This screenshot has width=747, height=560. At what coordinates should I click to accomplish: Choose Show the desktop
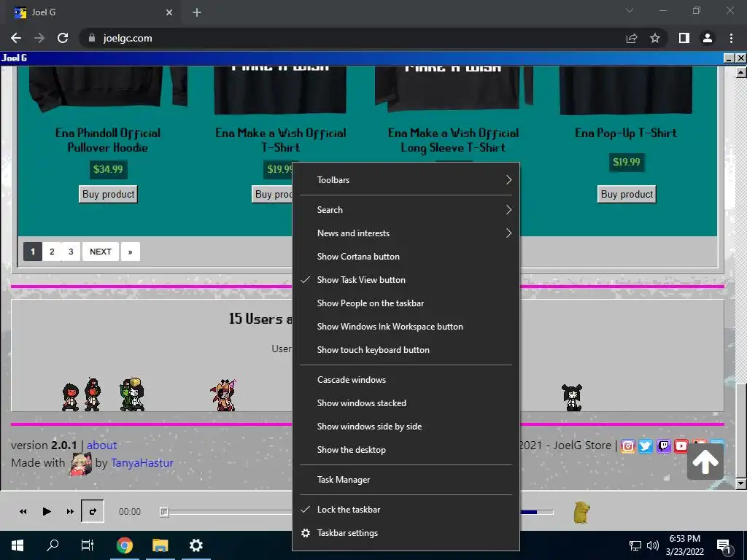coord(406,450)
